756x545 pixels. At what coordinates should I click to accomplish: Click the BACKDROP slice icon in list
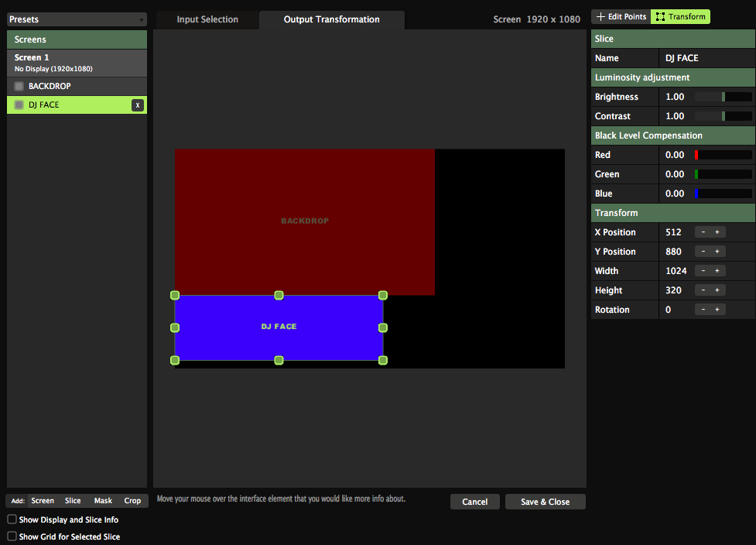(x=19, y=86)
